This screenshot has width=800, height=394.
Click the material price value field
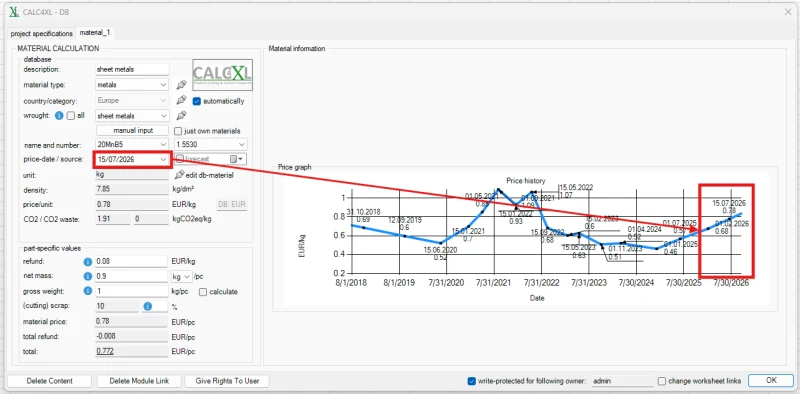click(131, 322)
